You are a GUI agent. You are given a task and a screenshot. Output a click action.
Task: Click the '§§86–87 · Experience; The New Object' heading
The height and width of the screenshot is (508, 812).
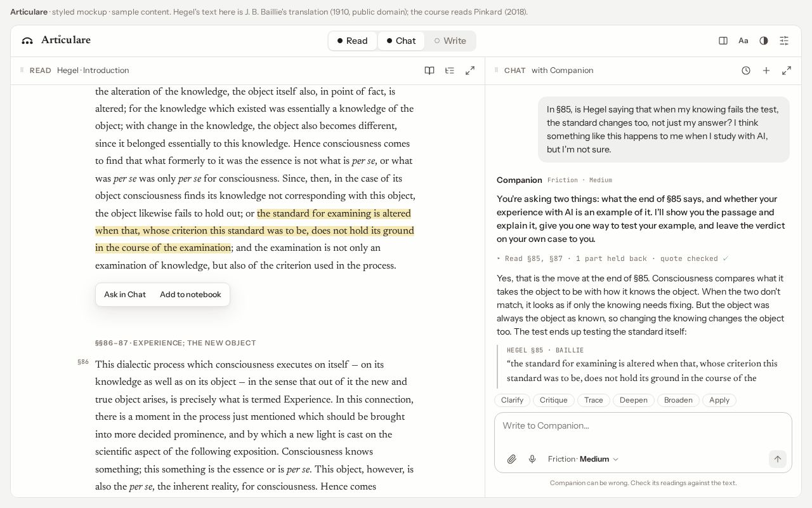tap(176, 343)
